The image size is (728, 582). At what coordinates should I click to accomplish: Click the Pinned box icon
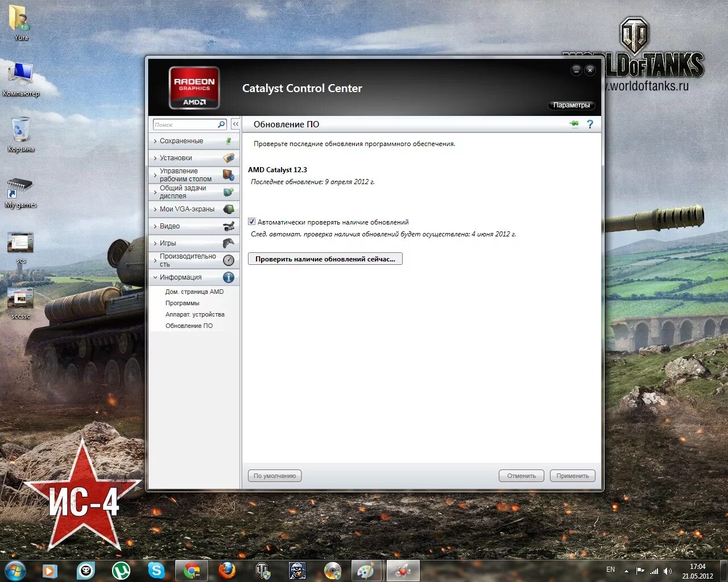[x=229, y=158]
